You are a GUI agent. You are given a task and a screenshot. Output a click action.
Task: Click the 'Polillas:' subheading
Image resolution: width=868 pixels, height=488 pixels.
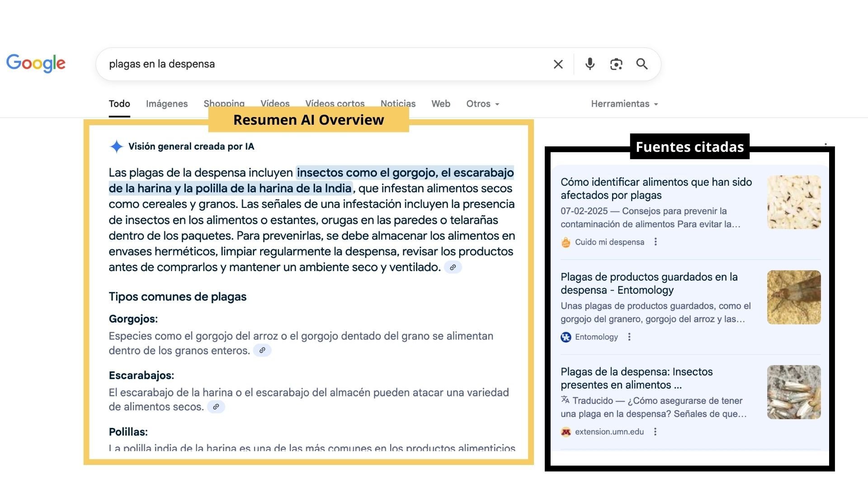click(128, 432)
